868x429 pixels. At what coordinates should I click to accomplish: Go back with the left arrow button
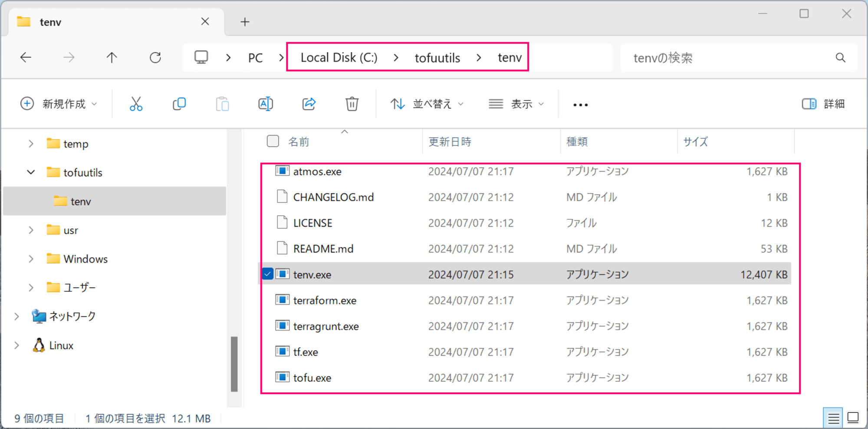[x=26, y=57]
